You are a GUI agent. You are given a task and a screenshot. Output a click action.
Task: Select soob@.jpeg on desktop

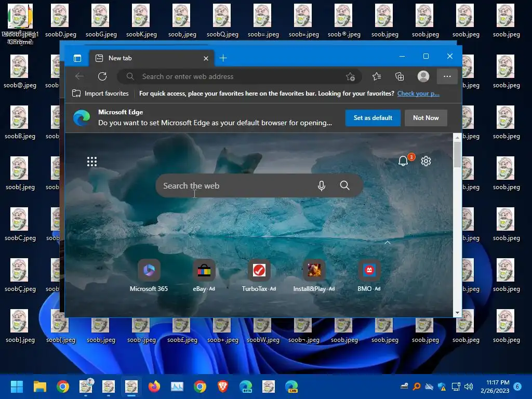[x=20, y=72]
